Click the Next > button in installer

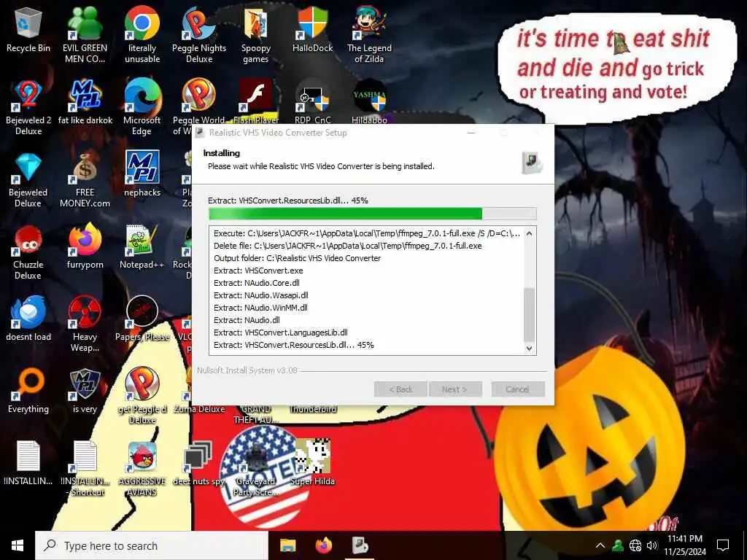[x=455, y=389]
